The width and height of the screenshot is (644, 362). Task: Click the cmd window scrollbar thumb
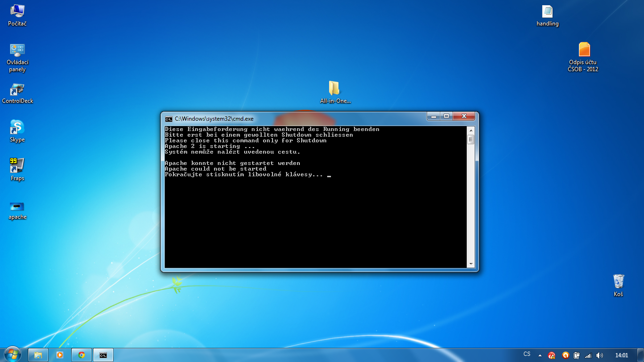471,139
